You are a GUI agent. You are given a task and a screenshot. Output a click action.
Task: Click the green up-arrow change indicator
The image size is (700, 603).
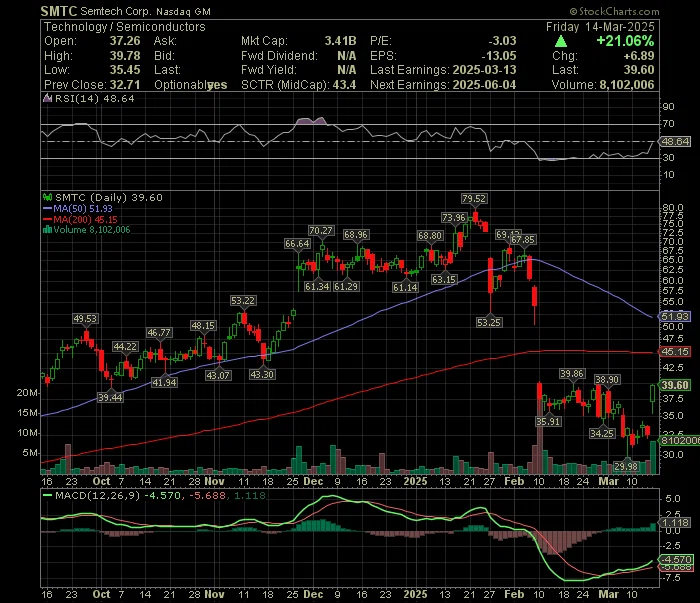(561, 42)
